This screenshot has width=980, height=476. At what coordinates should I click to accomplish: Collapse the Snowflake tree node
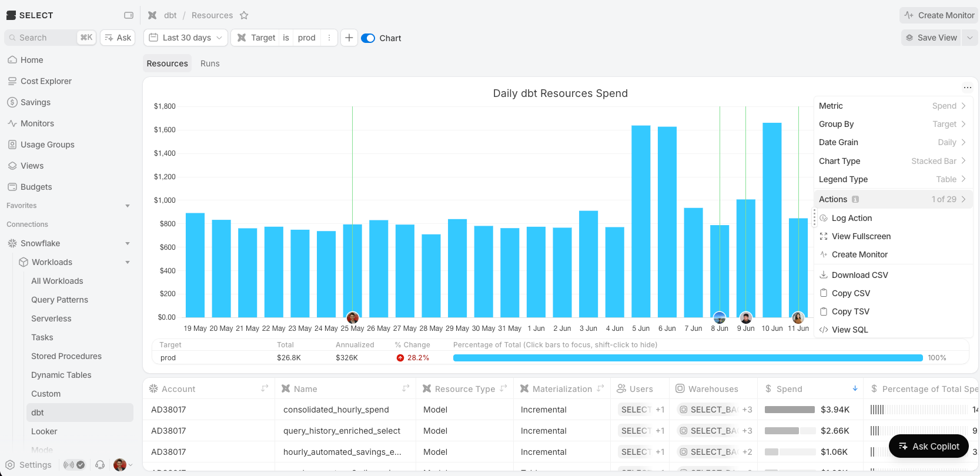(x=128, y=243)
